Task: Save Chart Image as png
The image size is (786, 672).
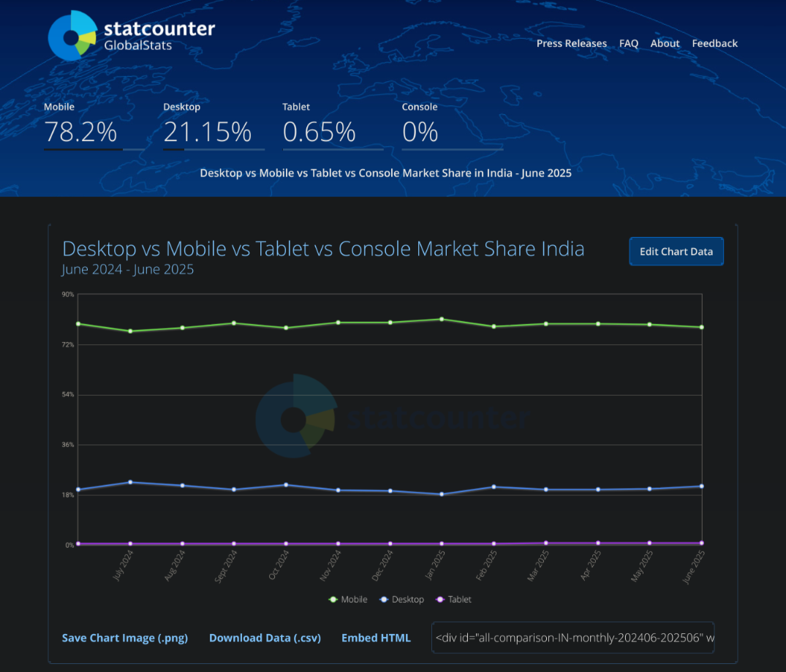Action: click(125, 638)
